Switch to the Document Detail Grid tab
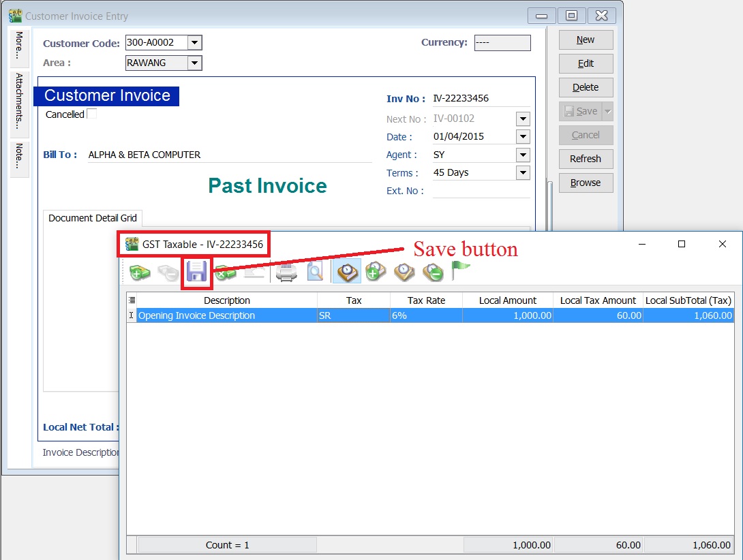 coord(92,218)
